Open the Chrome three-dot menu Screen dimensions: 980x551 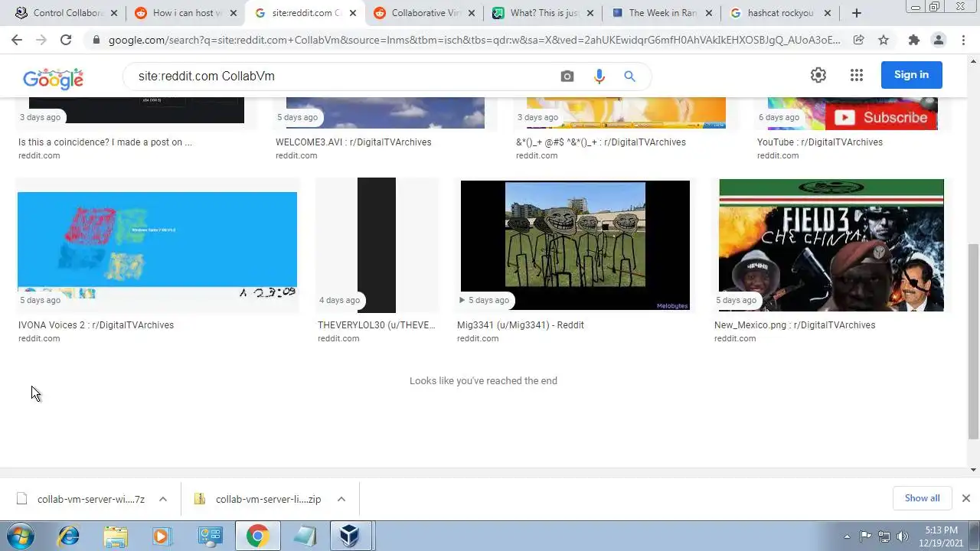point(964,40)
